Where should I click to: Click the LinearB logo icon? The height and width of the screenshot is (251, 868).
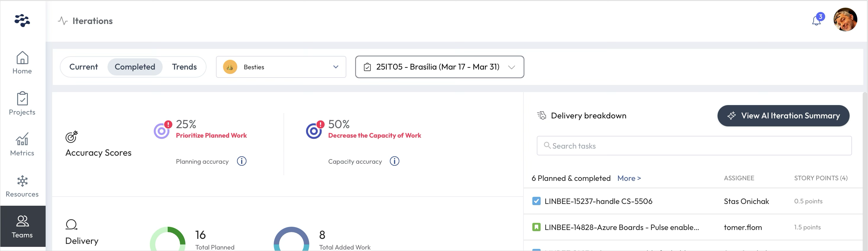click(22, 20)
